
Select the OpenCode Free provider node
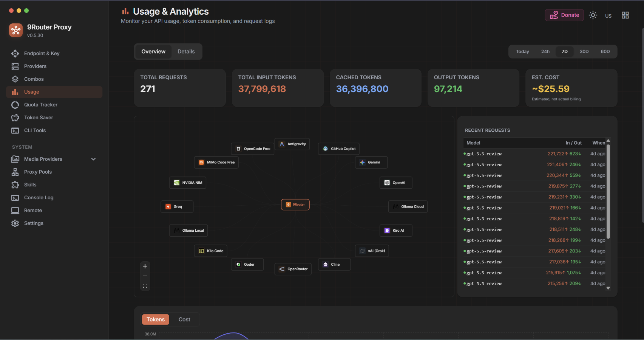tap(253, 149)
